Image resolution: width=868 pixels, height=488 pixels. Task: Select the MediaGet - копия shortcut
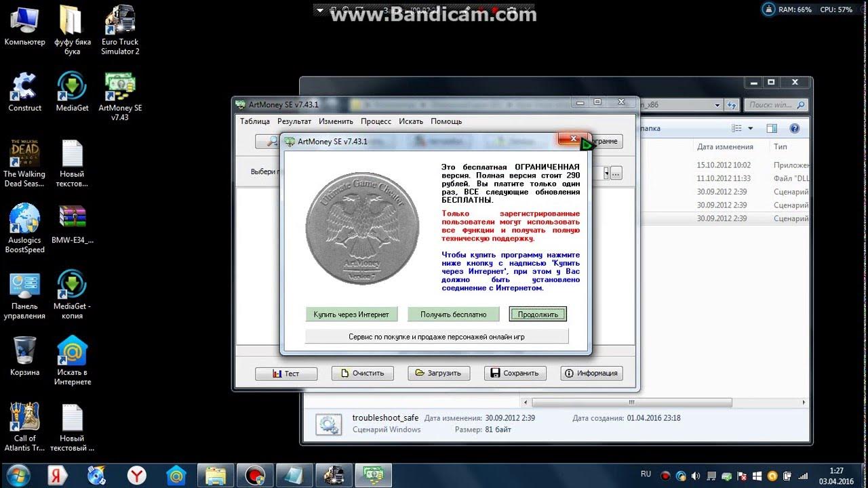coord(73,295)
